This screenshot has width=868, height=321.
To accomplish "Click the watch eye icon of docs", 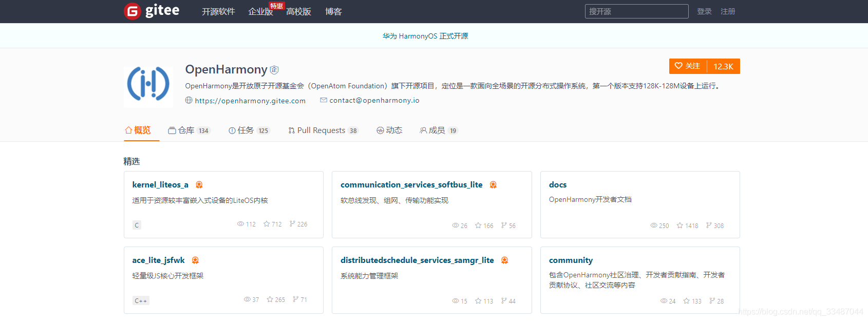I will [x=654, y=225].
